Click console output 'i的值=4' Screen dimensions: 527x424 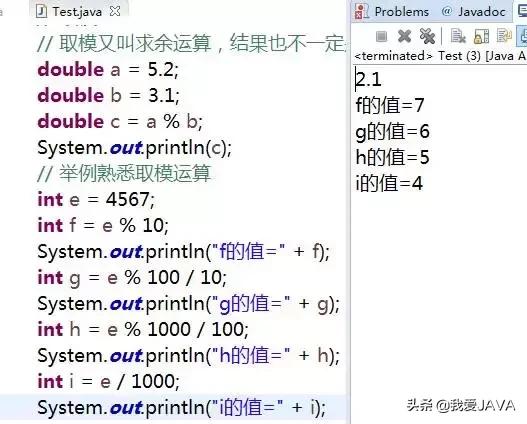click(x=389, y=183)
